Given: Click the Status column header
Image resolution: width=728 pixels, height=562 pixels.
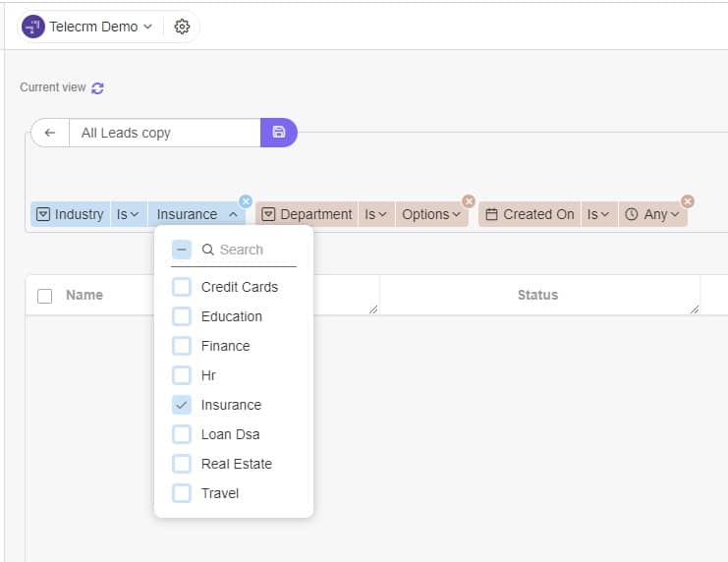Looking at the screenshot, I should [537, 295].
